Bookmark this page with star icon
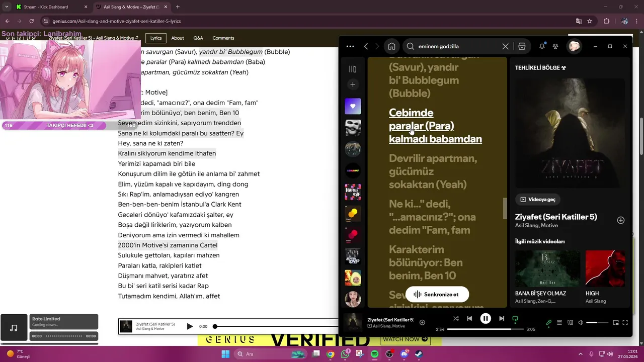This screenshot has height=362, width=644. 590,21
